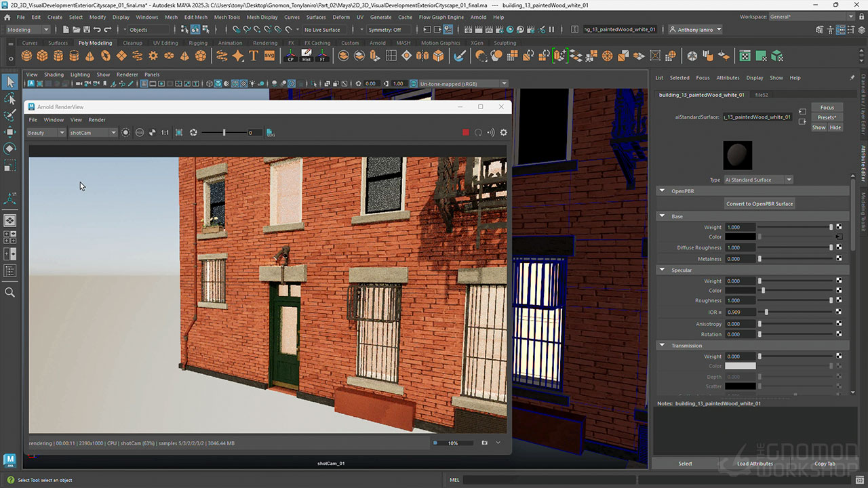The image size is (868, 488).
Task: Click Convert to OpenPBR Surface button
Action: (759, 203)
